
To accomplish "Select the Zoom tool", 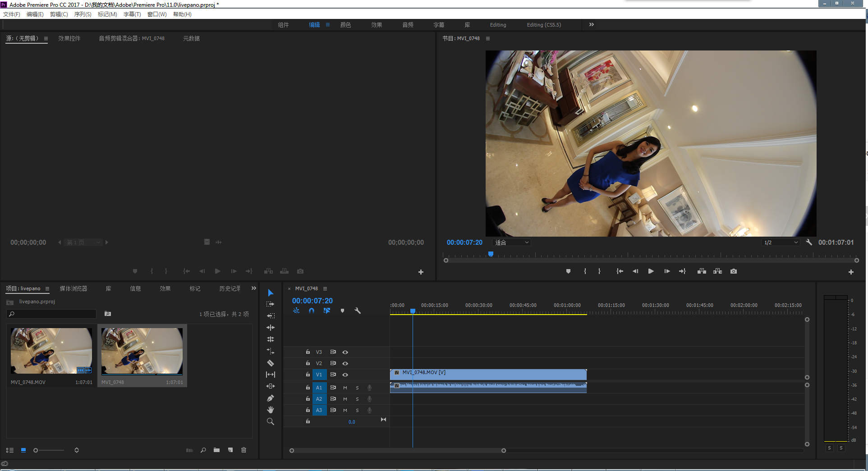I will [x=271, y=421].
